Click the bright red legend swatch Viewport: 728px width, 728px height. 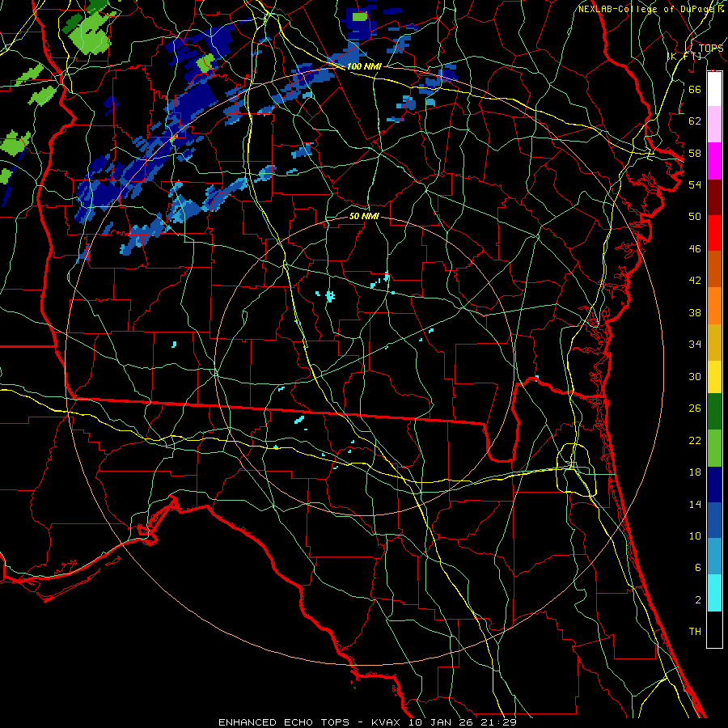(714, 233)
